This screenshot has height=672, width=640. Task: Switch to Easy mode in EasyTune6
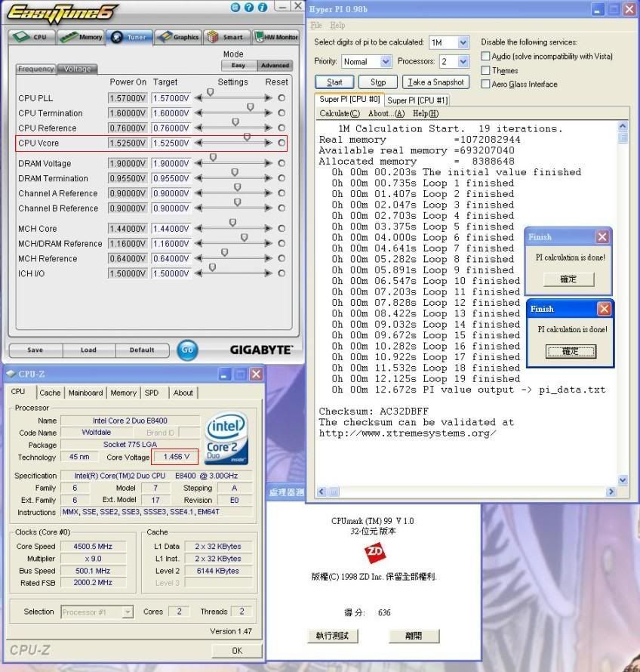(x=238, y=66)
